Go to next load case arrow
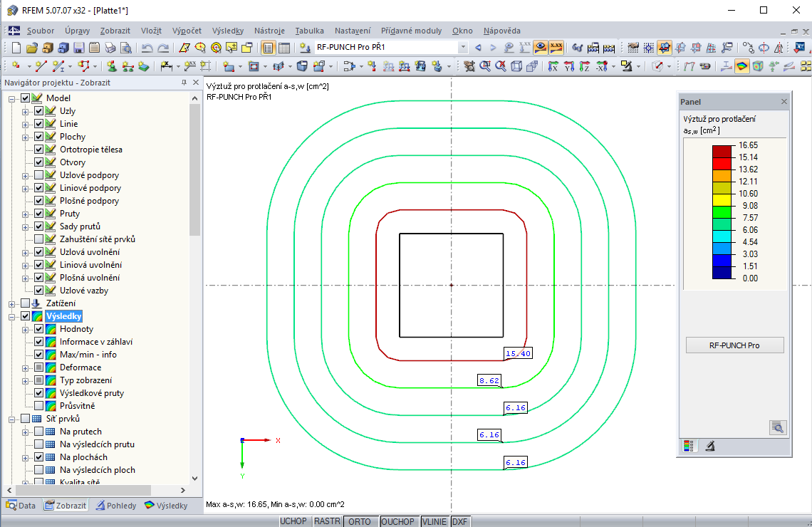The height and width of the screenshot is (527, 812). tap(493, 48)
